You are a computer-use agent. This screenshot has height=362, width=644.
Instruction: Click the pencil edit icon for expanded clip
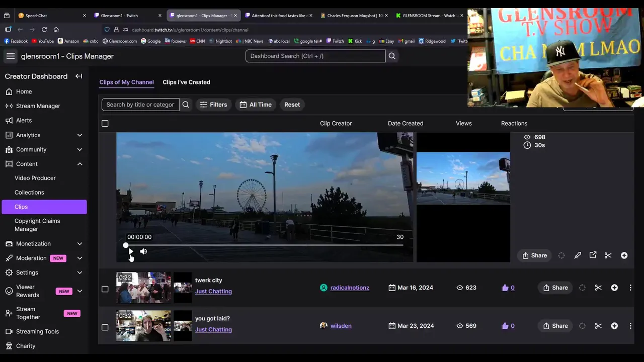point(578,255)
